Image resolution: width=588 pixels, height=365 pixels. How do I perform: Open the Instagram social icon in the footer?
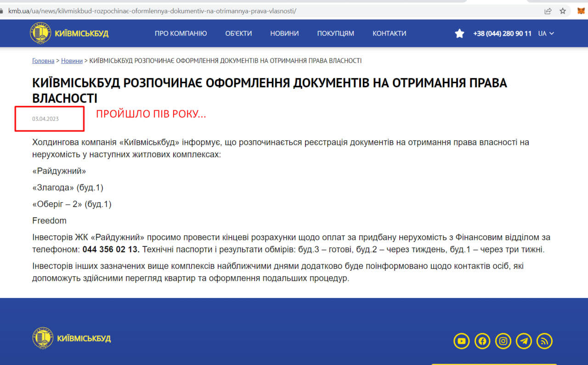pos(503,341)
